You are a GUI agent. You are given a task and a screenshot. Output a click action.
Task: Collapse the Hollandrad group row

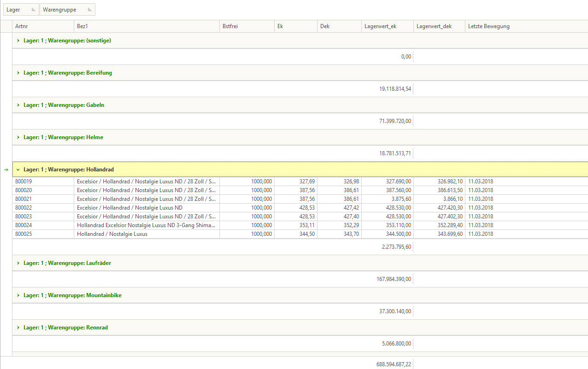tap(18, 170)
